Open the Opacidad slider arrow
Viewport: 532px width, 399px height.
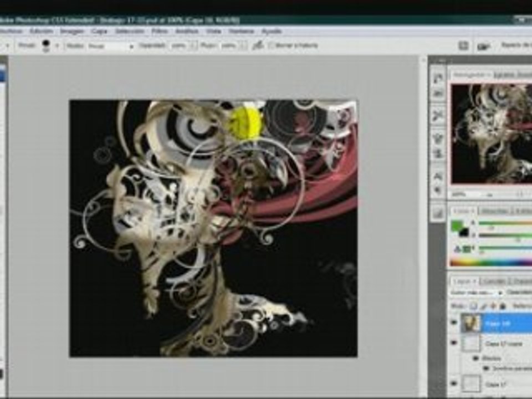click(193, 45)
